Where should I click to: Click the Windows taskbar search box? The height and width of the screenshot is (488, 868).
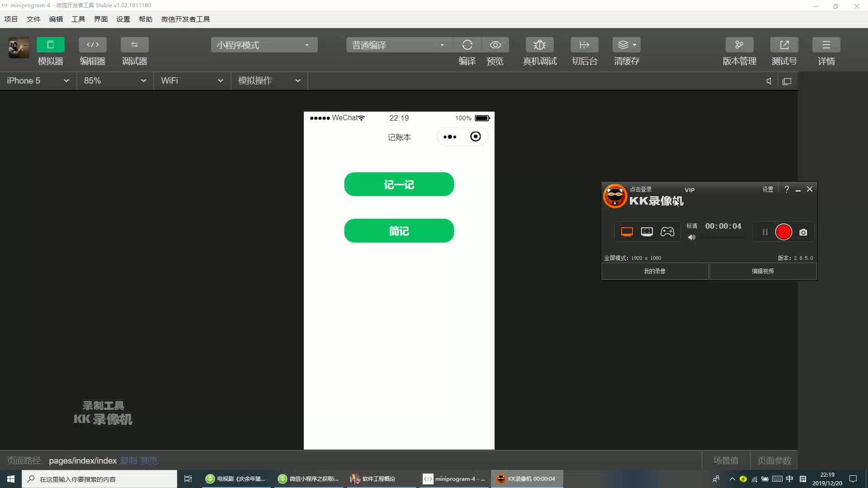[99, 479]
